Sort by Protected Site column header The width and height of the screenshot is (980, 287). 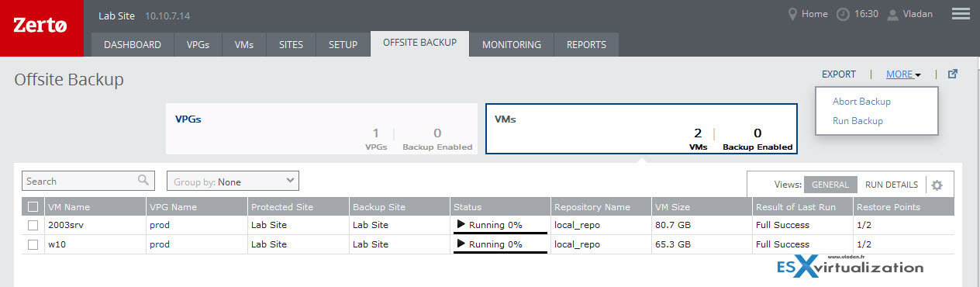pyautogui.click(x=298, y=207)
